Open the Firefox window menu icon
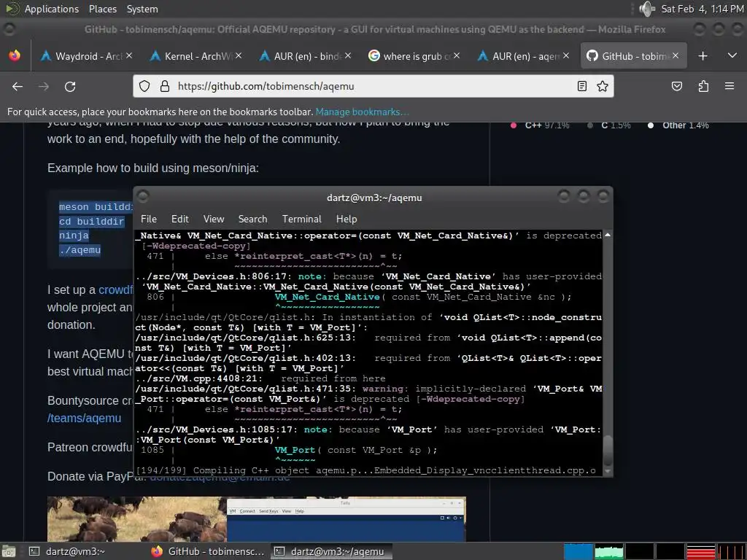 pyautogui.click(x=9, y=29)
